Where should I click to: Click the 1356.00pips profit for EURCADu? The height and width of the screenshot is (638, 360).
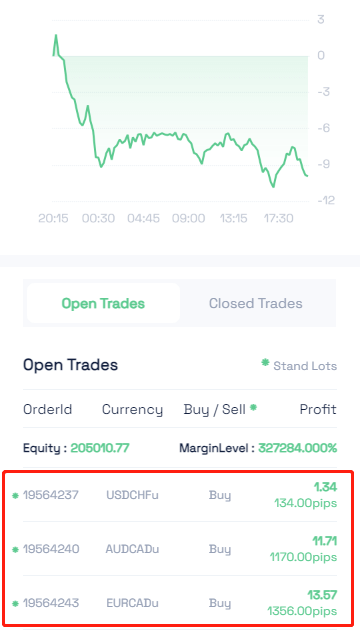point(302,611)
